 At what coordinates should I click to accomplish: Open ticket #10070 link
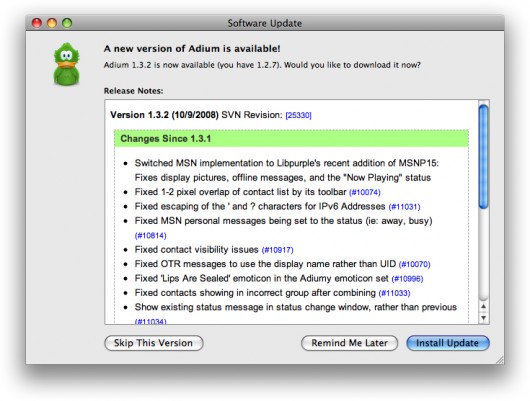[414, 264]
